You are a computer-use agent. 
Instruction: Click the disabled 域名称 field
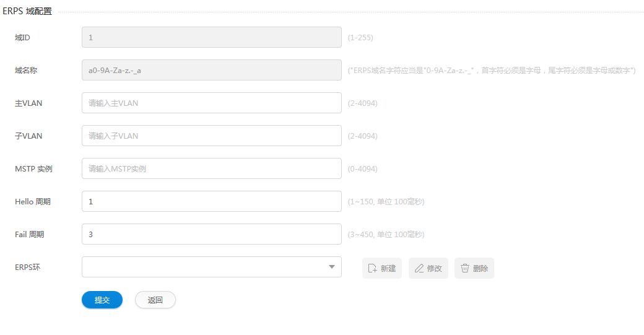click(212, 70)
